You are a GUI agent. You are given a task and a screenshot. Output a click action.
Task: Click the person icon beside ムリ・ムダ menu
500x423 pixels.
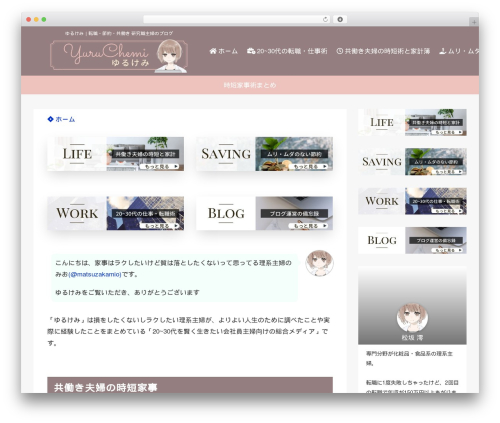(442, 51)
